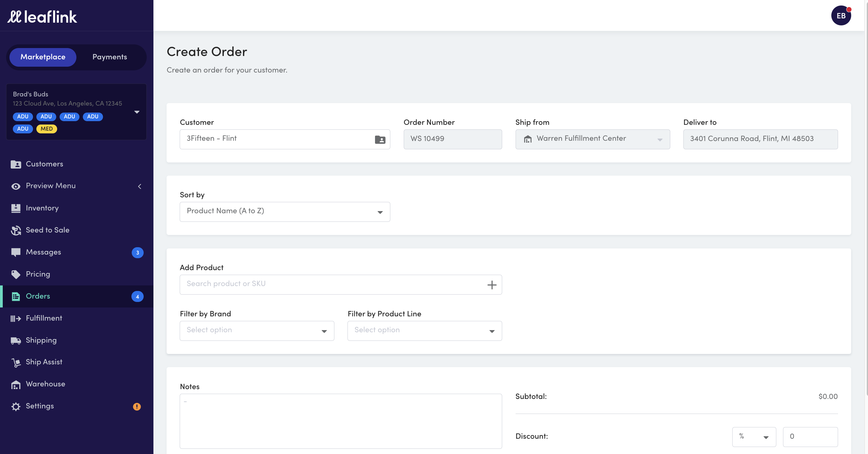Click the Seed to Sale icon

point(16,230)
